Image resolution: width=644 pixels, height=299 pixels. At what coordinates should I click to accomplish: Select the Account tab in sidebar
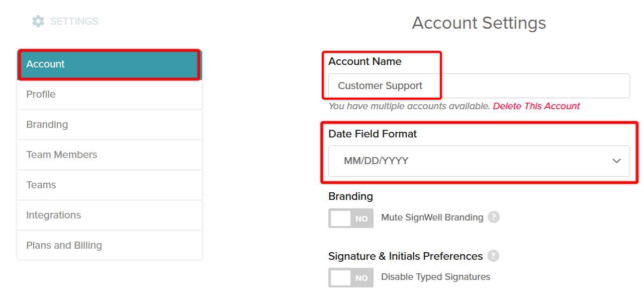pos(110,64)
